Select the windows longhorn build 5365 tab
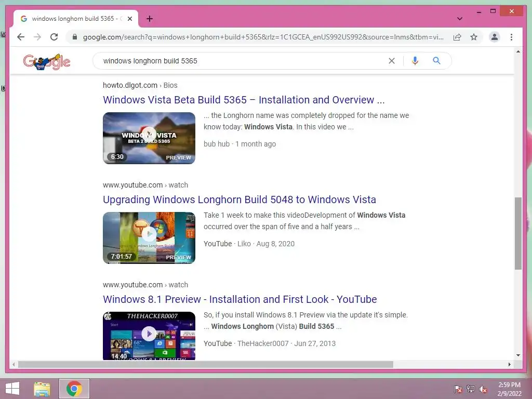The width and height of the screenshot is (532, 399). point(76,19)
